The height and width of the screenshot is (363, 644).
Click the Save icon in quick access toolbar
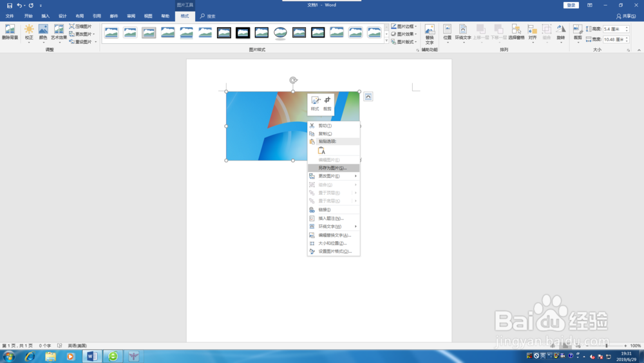coord(10,5)
